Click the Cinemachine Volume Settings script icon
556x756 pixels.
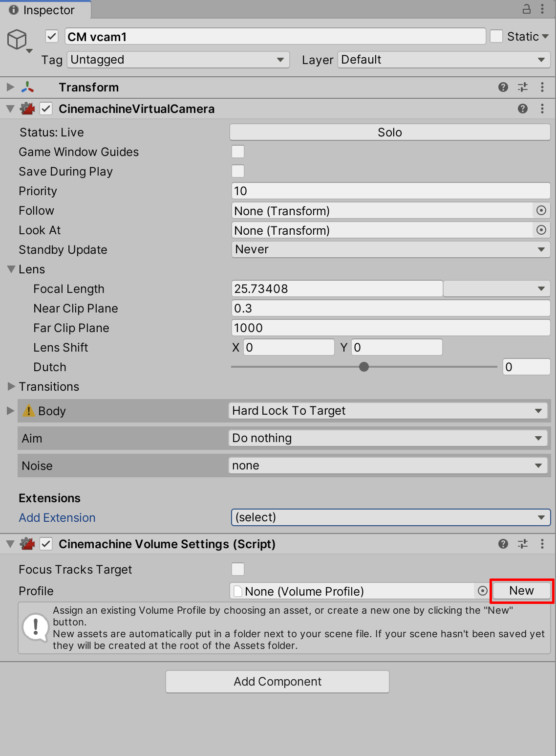coord(28,544)
